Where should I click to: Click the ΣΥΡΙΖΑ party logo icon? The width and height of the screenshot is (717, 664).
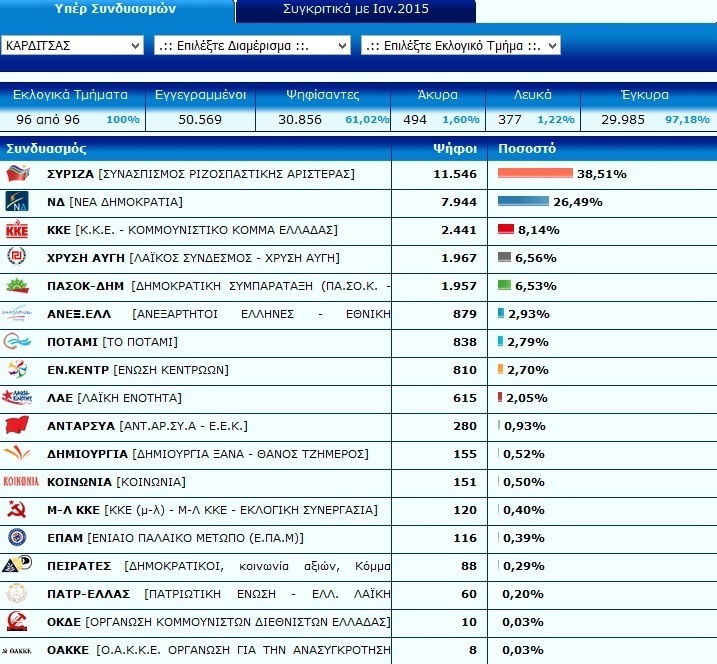[18, 174]
